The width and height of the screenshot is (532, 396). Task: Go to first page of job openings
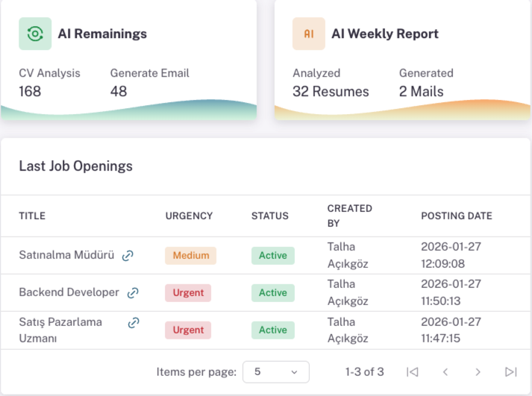point(412,371)
